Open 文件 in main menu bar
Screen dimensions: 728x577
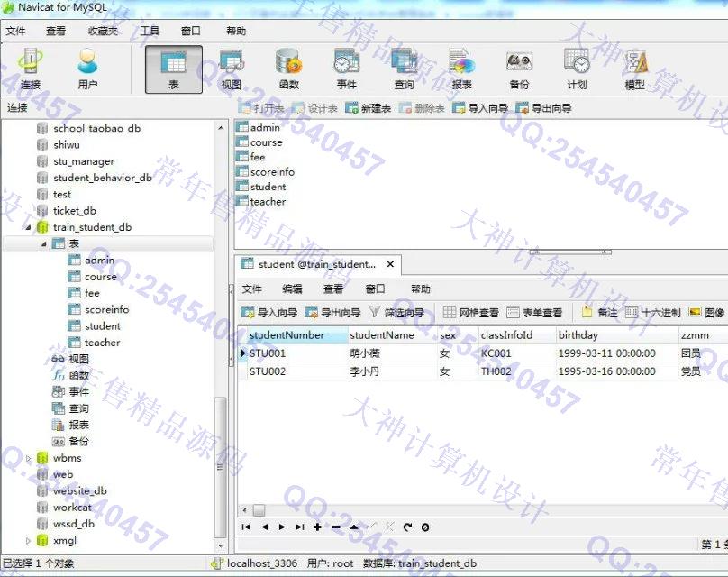tap(15, 31)
